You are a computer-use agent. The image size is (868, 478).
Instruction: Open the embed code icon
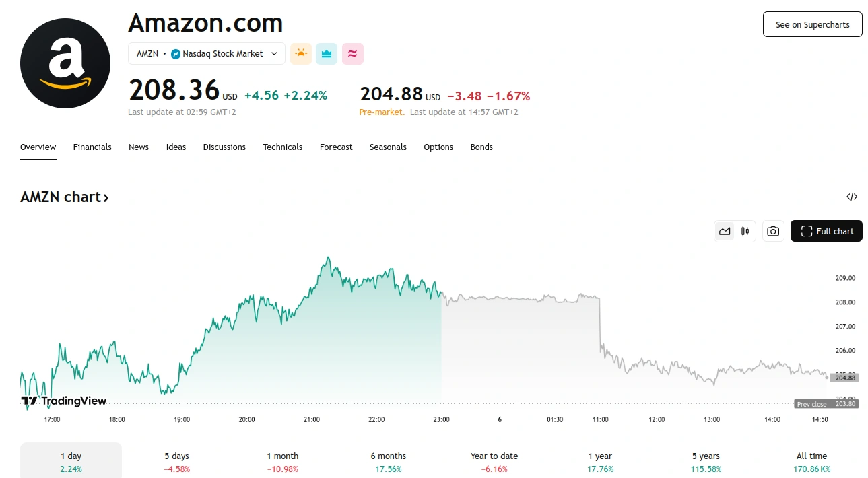(x=852, y=197)
